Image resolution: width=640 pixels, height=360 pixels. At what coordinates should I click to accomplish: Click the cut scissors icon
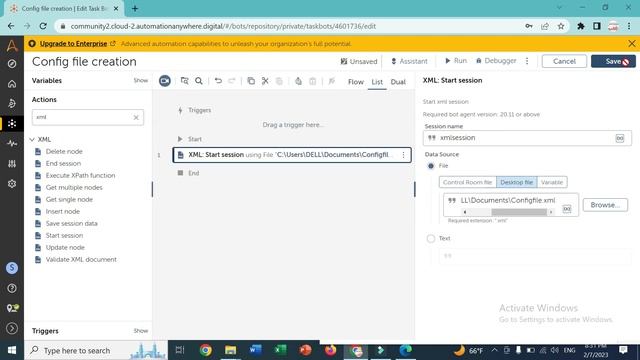pyautogui.click(x=265, y=81)
